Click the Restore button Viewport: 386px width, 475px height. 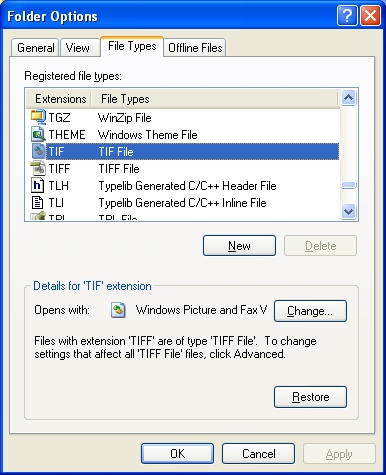310,397
